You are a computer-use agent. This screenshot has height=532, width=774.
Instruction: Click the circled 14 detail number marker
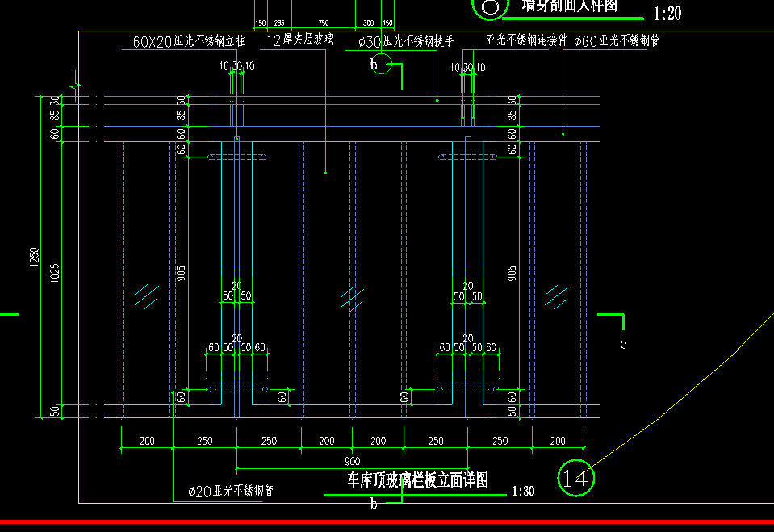click(x=576, y=478)
